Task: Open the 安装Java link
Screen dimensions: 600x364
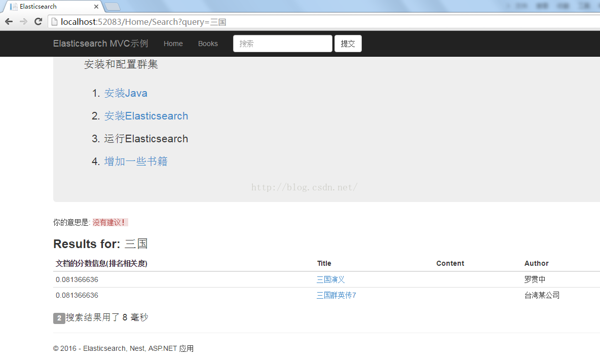Action: tap(126, 93)
